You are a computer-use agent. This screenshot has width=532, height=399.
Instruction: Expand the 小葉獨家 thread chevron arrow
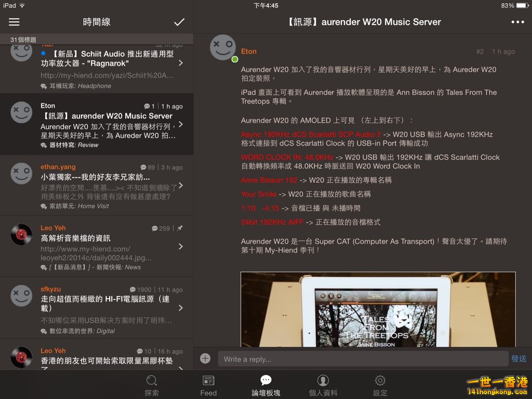point(180,185)
